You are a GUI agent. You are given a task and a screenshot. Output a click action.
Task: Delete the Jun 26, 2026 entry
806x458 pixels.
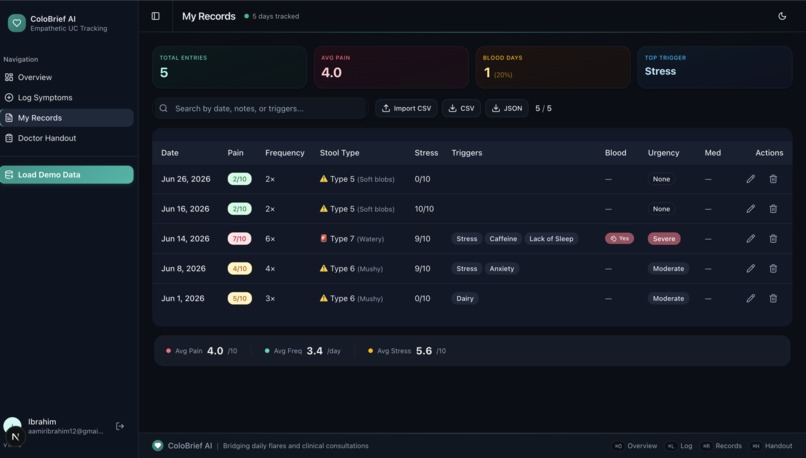(x=773, y=179)
